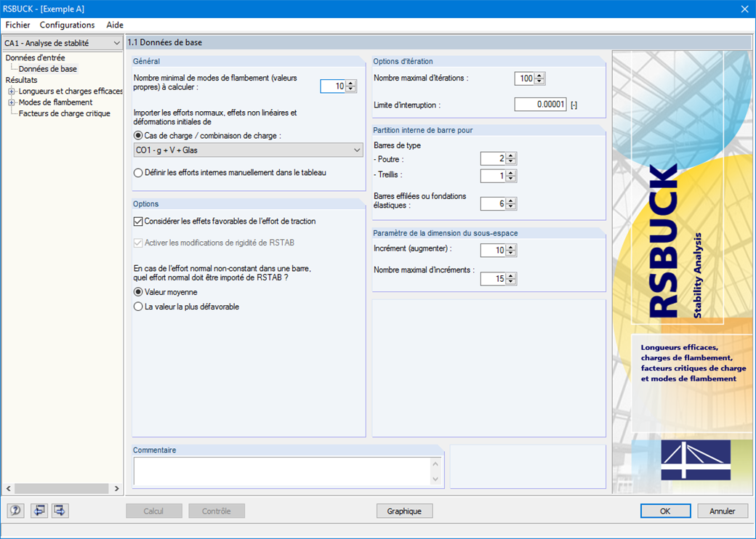Close the RSBUCK window
This screenshot has width=756, height=539.
(744, 9)
